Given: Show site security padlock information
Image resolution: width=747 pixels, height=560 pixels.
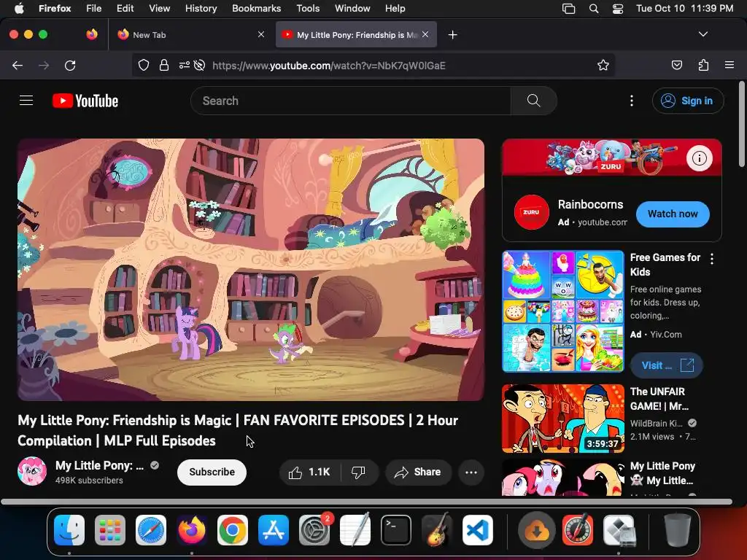Looking at the screenshot, I should tap(164, 65).
